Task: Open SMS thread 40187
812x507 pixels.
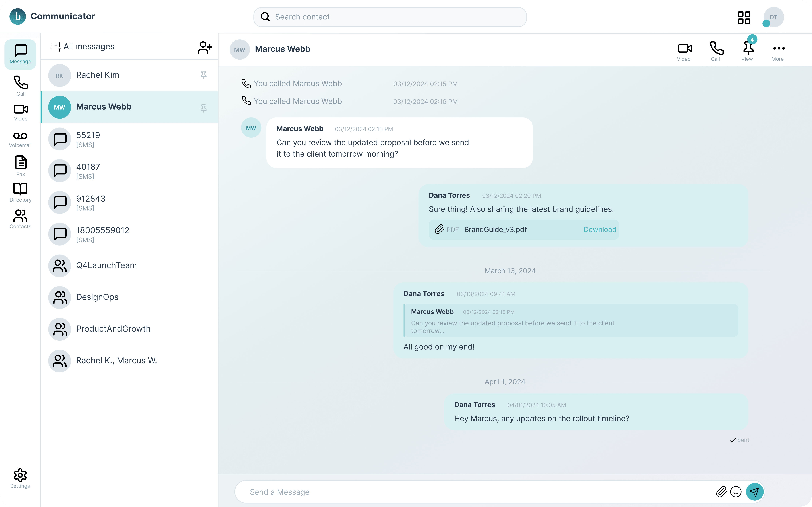Action: pyautogui.click(x=129, y=171)
